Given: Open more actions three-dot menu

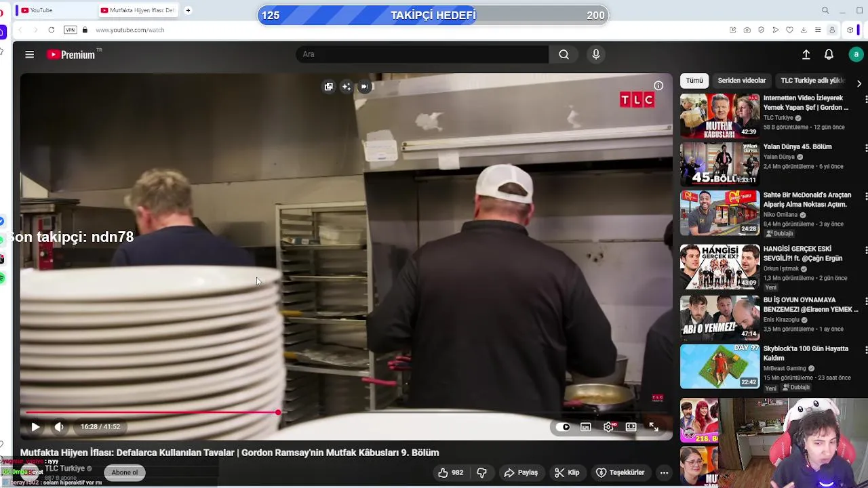Looking at the screenshot, I should (x=664, y=472).
